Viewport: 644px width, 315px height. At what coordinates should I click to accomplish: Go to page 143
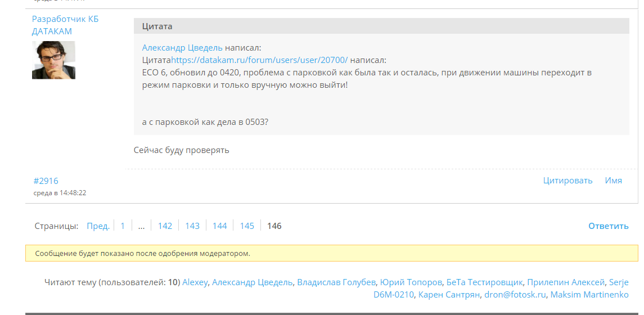coord(192,226)
